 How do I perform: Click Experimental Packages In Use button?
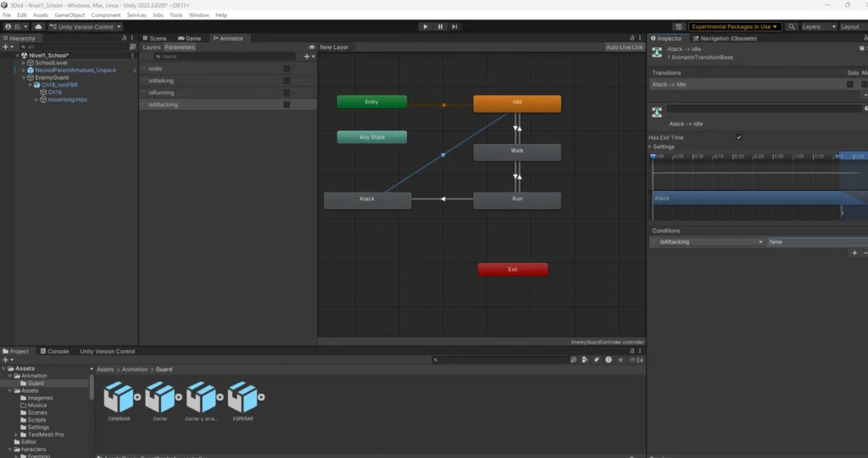734,26
